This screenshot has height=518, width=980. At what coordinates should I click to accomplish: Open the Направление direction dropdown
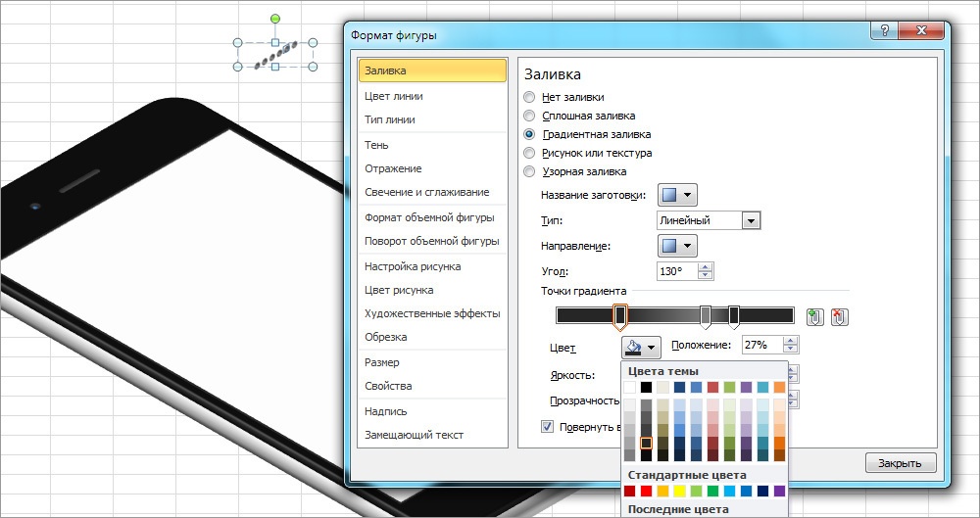(677, 246)
